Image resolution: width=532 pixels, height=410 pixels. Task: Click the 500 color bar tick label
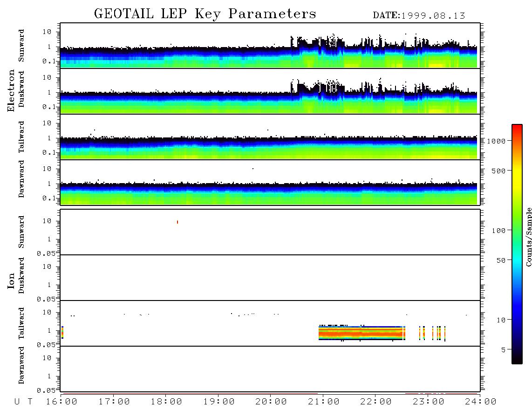tap(499, 171)
